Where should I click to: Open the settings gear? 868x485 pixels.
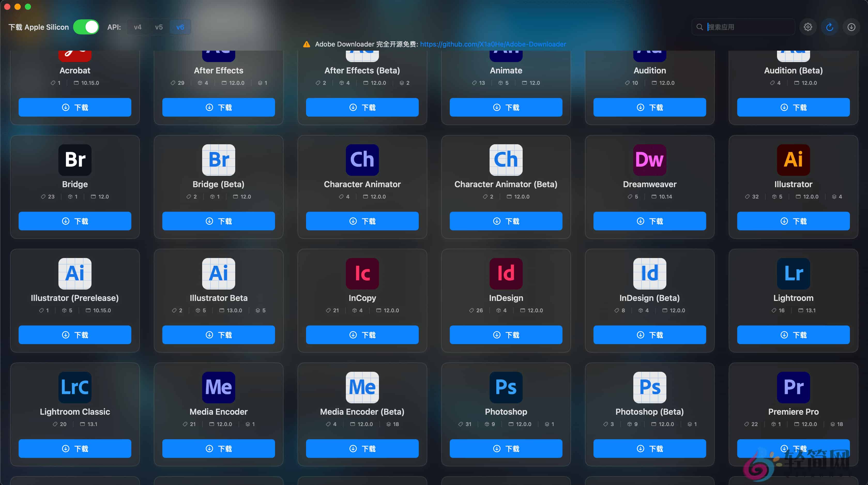[x=808, y=27]
